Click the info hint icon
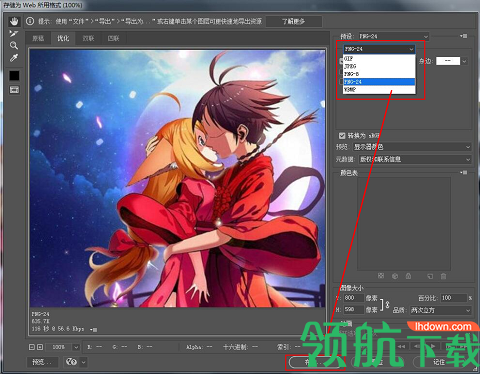480x374 pixels. (x=30, y=21)
